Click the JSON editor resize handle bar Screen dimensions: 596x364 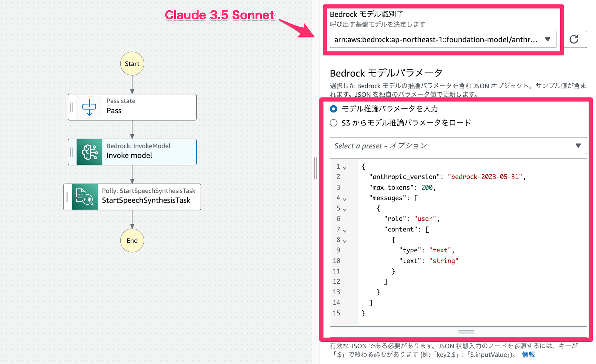click(466, 332)
